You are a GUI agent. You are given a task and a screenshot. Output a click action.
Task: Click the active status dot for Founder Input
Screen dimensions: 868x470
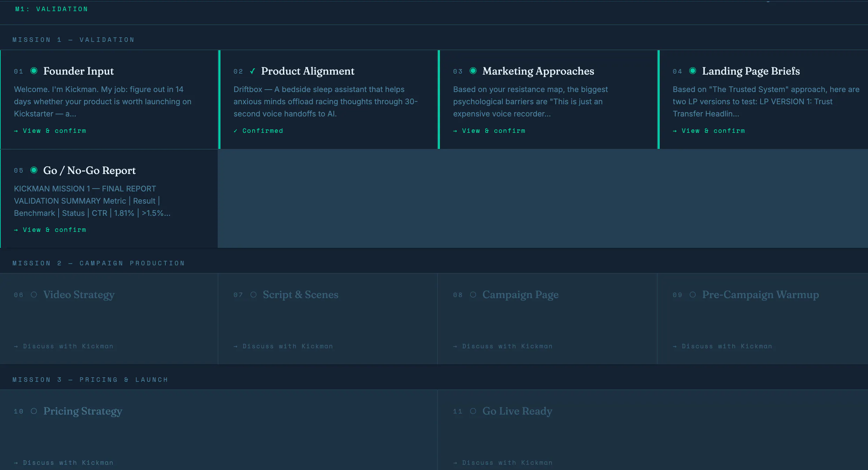[x=34, y=71]
